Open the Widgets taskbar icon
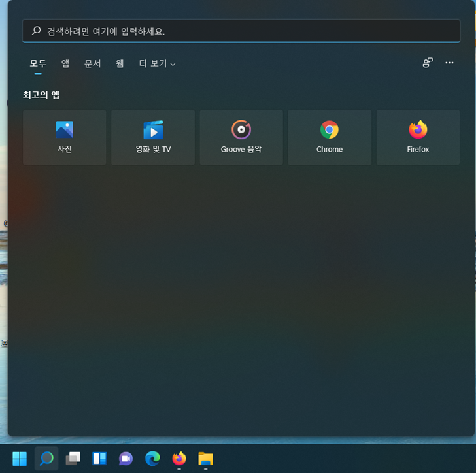 99,459
